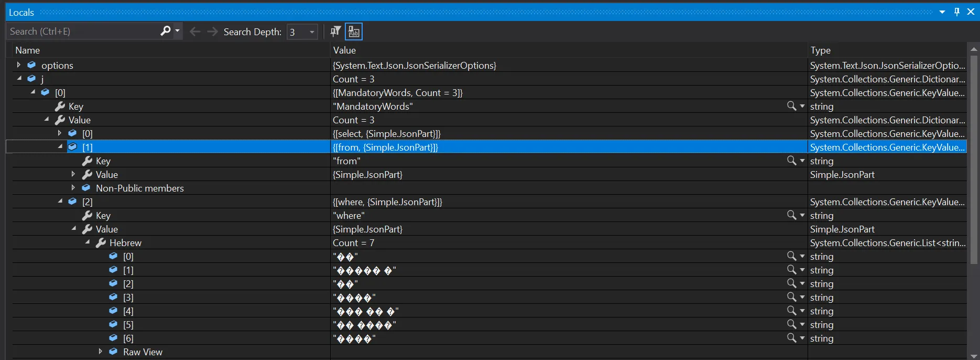Screen dimensions: 980x360
Task: Open visualizer dropdown for Hebrew [3]
Action: 802,297
